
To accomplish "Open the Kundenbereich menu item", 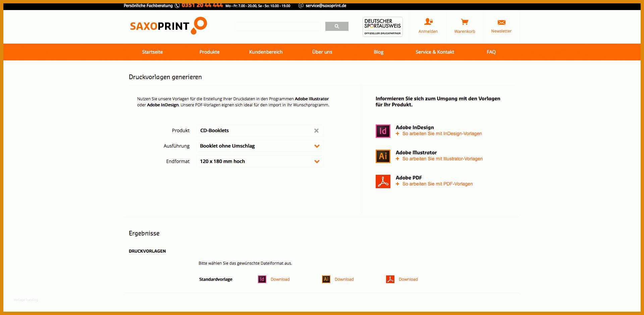I will point(266,52).
